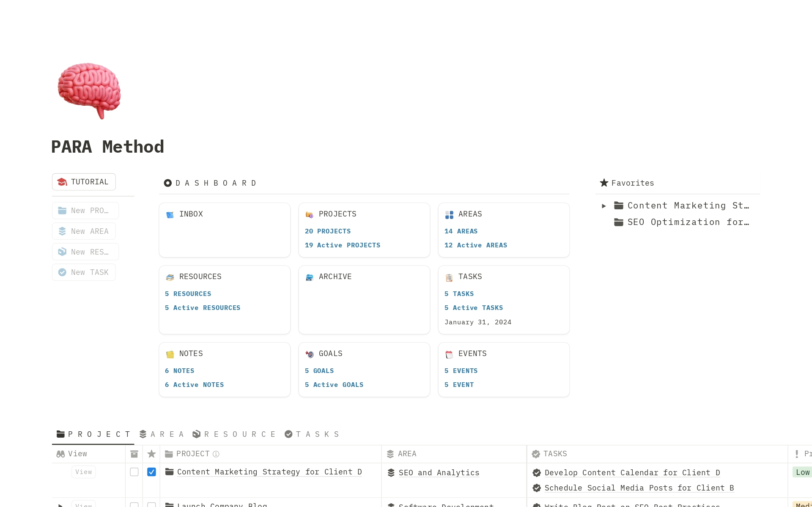
Task: Open View button in Content Marketing row
Action: (84, 472)
